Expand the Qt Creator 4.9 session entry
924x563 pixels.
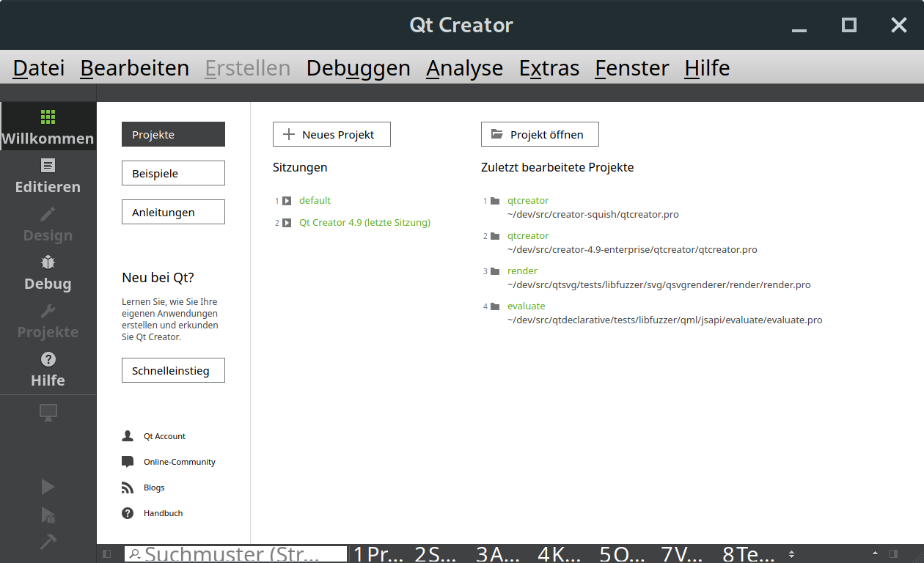pos(287,223)
